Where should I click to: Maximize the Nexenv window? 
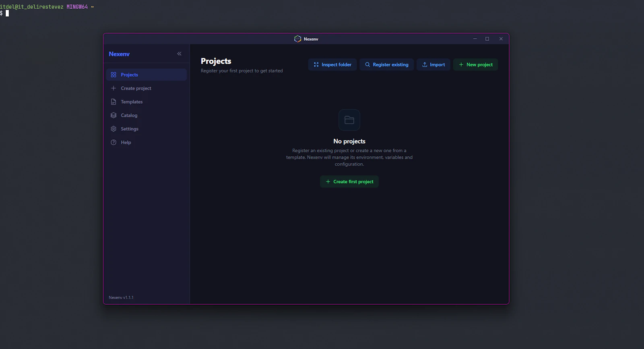tap(487, 39)
